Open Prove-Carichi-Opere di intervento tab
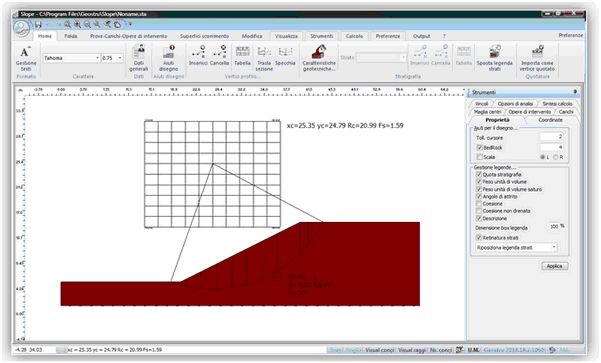 click(128, 36)
